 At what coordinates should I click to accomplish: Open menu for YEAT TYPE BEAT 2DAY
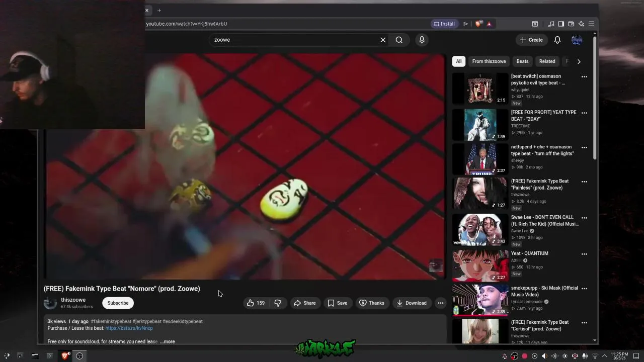(x=584, y=113)
